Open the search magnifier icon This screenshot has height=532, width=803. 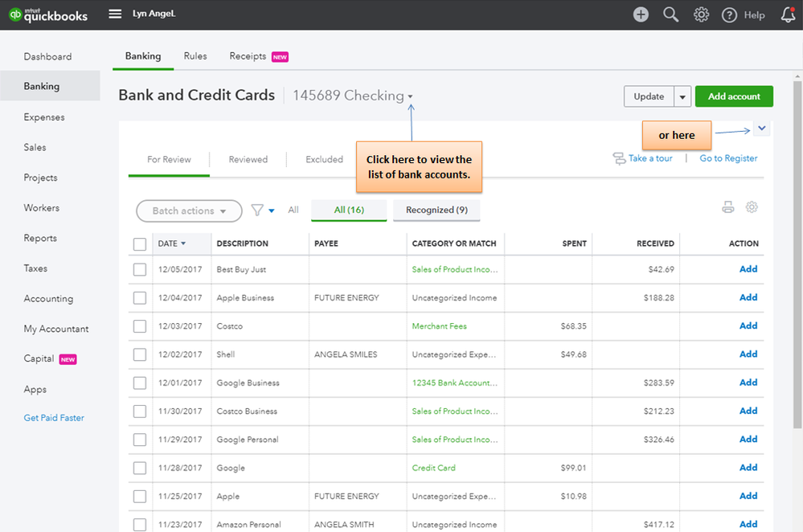[x=671, y=14]
